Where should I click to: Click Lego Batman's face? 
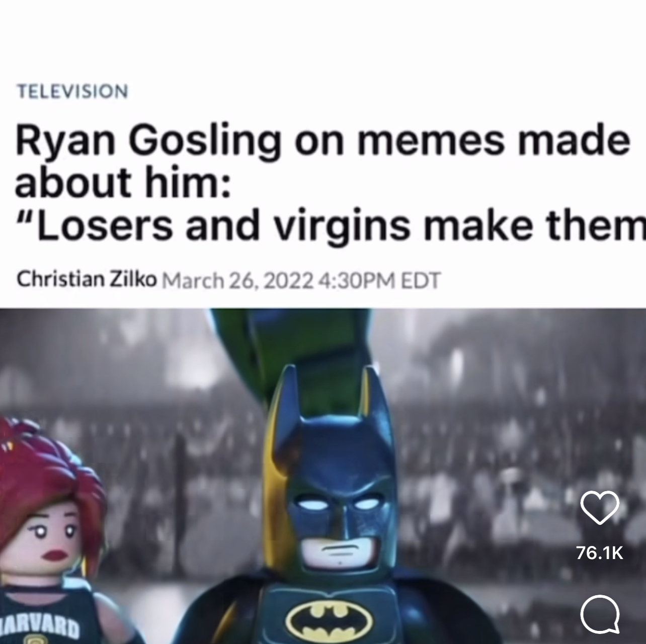337,523
